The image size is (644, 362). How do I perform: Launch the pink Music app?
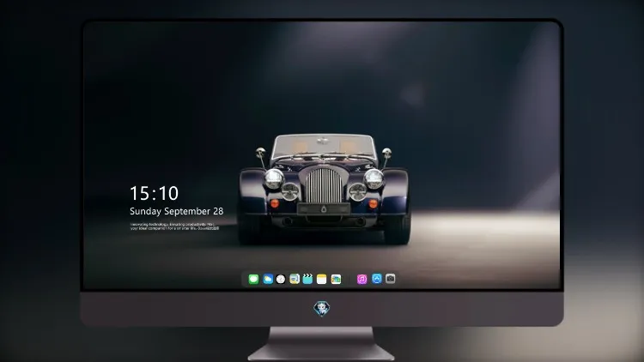pos(361,280)
